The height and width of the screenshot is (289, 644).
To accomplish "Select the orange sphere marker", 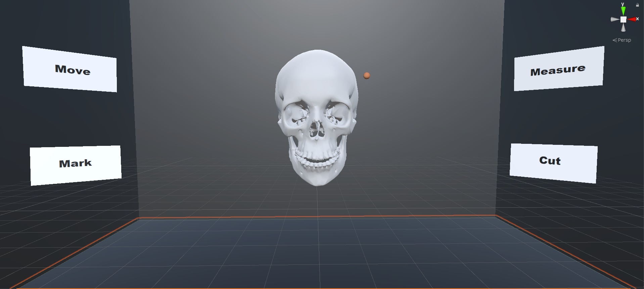I will (x=367, y=76).
